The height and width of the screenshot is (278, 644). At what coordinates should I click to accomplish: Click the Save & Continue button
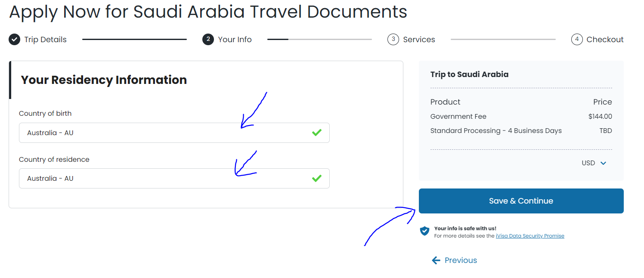pyautogui.click(x=521, y=201)
